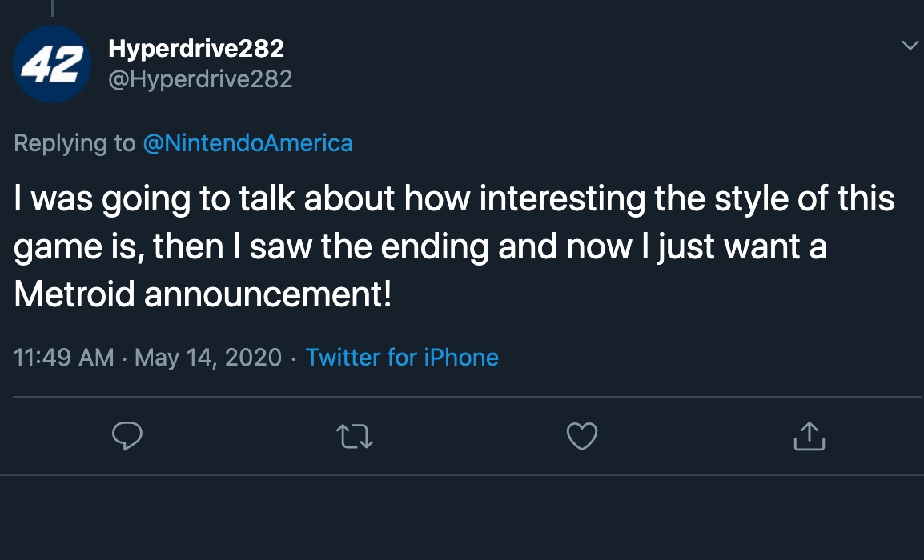Viewport: 924px width, 560px height.
Task: Click the May 14, 2020 date
Action: [208, 357]
